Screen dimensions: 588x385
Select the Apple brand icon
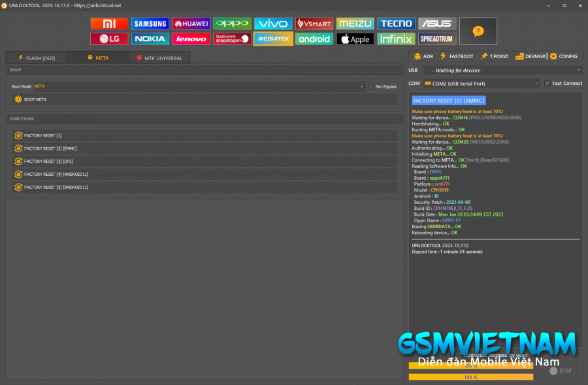(x=355, y=39)
